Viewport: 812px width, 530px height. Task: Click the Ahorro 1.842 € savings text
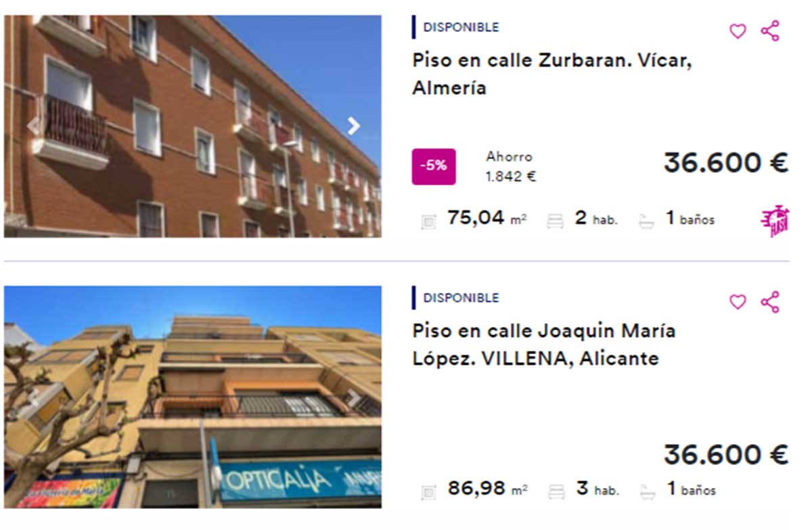[511, 167]
